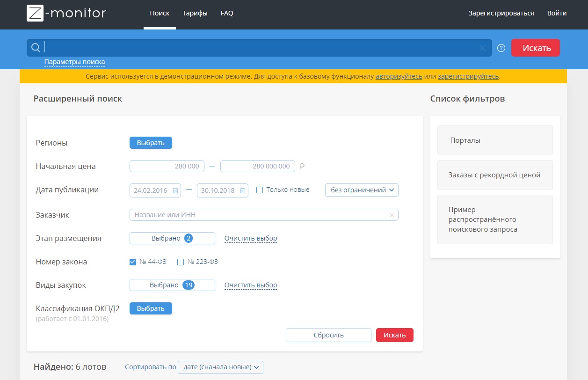The image size is (588, 380).
Task: Select the Порталы filter
Action: [495, 140]
